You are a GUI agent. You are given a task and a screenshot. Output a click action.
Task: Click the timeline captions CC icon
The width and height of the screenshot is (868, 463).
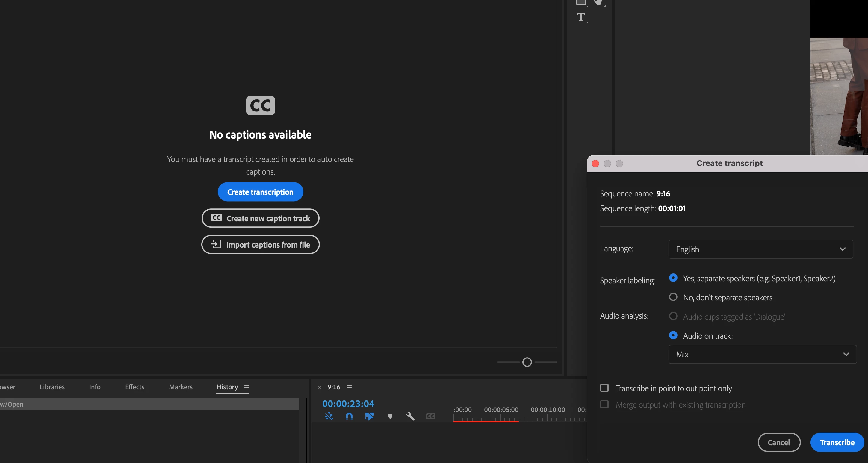point(431,416)
